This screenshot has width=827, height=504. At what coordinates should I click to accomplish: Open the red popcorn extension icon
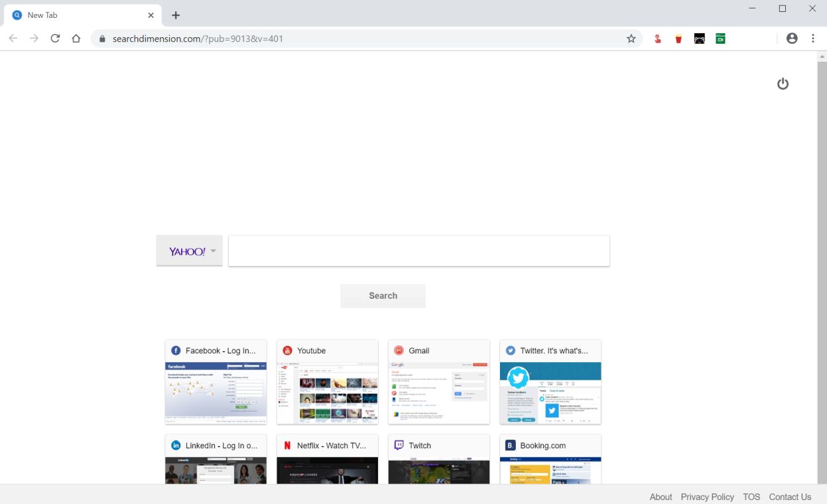point(678,38)
